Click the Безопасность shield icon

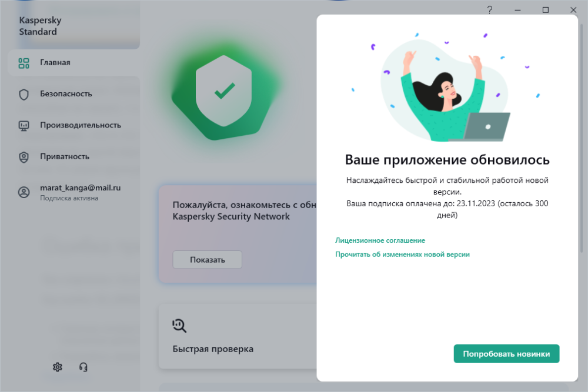point(24,95)
